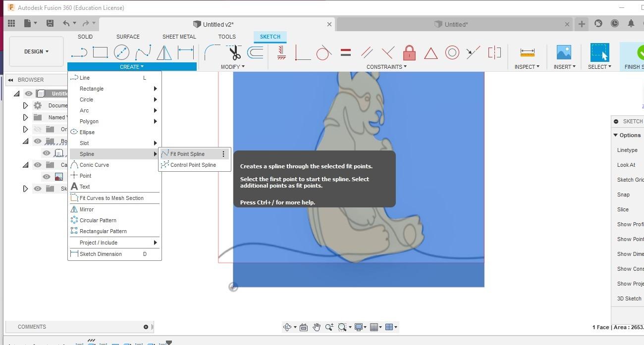Select the 2-Point Rectangle toolbar icon
The width and height of the screenshot is (644, 345).
pos(100,52)
